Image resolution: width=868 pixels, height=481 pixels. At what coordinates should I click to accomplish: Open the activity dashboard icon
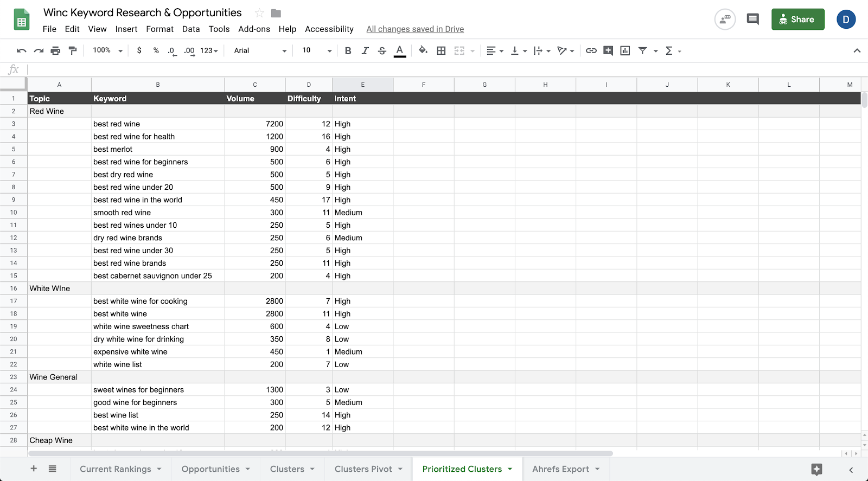(725, 20)
